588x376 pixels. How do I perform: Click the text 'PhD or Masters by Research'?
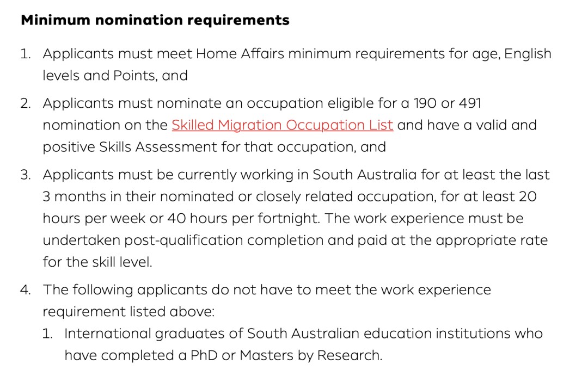point(285,355)
